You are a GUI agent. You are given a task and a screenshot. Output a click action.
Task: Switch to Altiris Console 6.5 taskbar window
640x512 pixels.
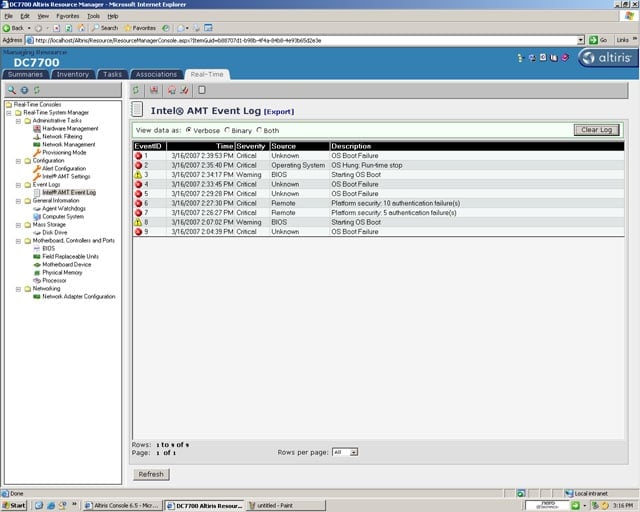122,505
